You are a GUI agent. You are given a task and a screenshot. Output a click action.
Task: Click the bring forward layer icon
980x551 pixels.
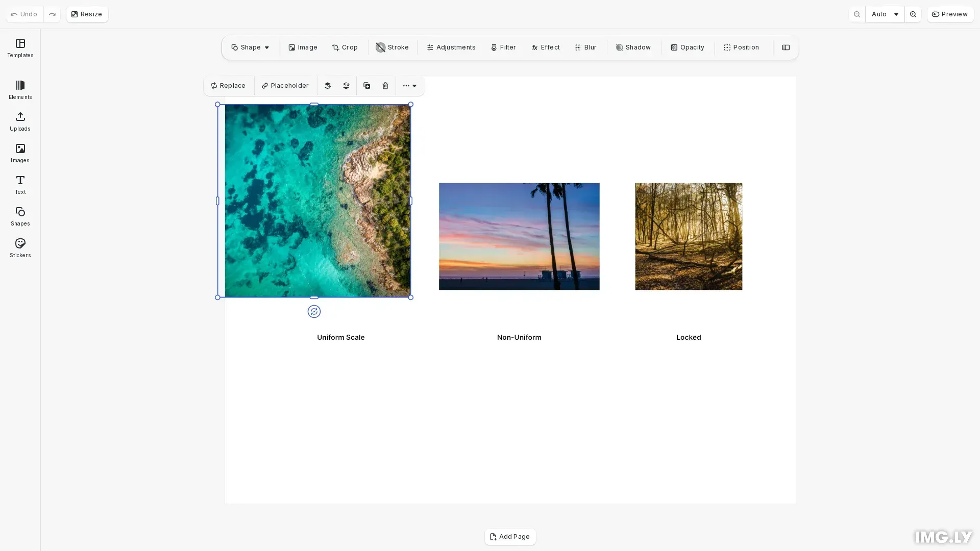[x=328, y=86]
